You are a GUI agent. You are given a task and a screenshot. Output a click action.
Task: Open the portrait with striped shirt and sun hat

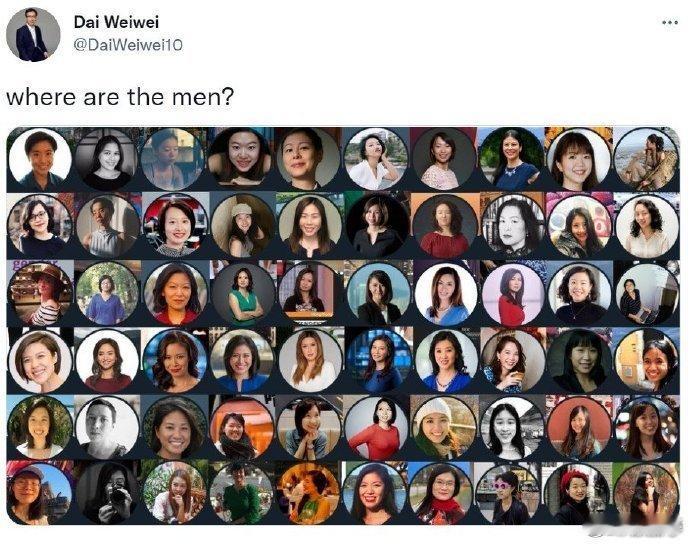[x=40, y=294]
